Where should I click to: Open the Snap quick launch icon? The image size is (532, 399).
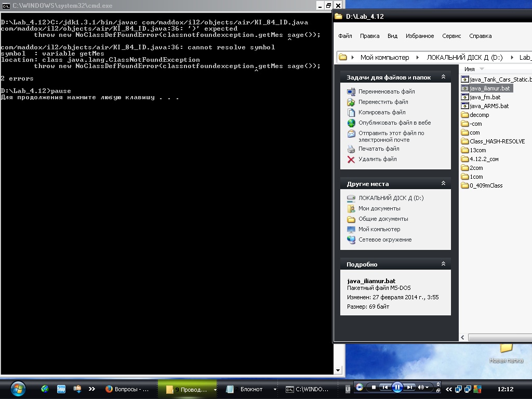[61, 389]
